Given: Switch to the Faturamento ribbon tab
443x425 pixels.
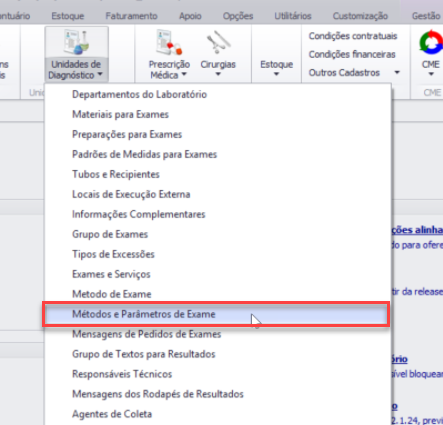Looking at the screenshot, I should click(x=131, y=16).
